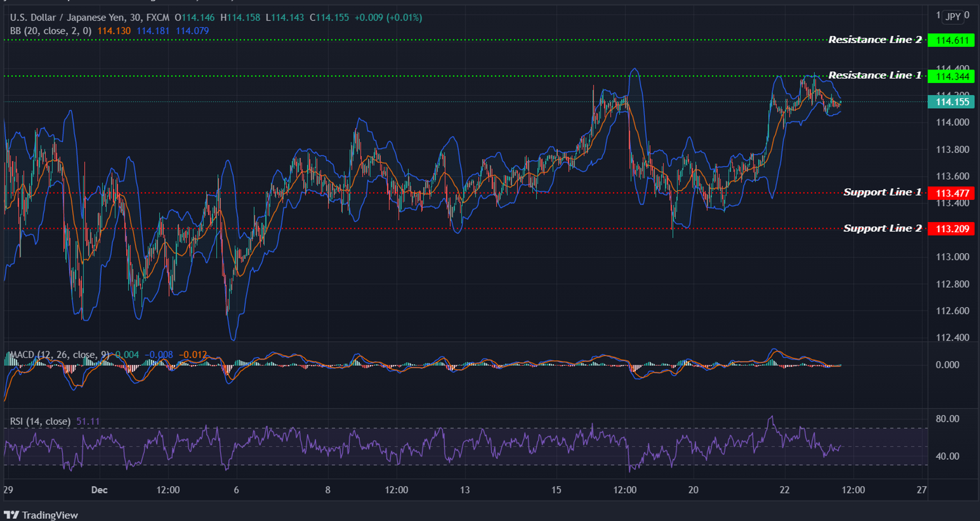Open the USD/JPY symbol legend
Image resolution: width=980 pixels, height=521 pixels.
[67, 17]
